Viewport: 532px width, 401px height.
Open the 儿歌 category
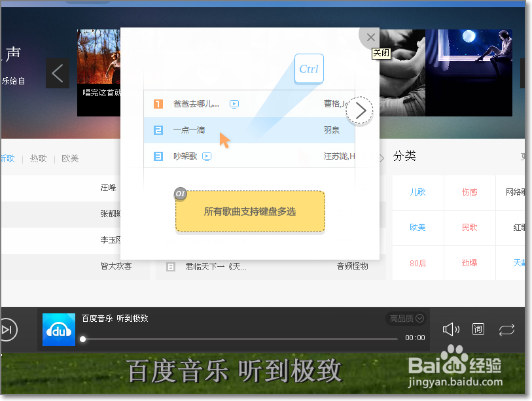417,192
